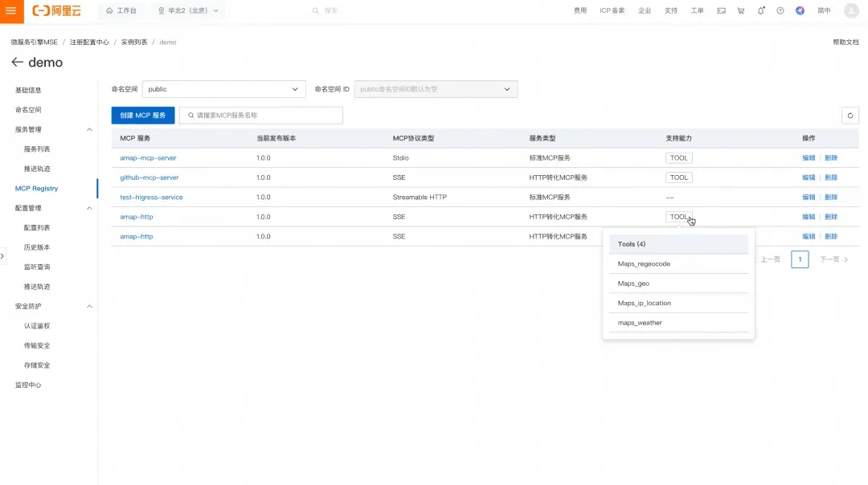Collapse the 安全防护 section
Image resolution: width=868 pixels, height=485 pixels.
coord(89,307)
